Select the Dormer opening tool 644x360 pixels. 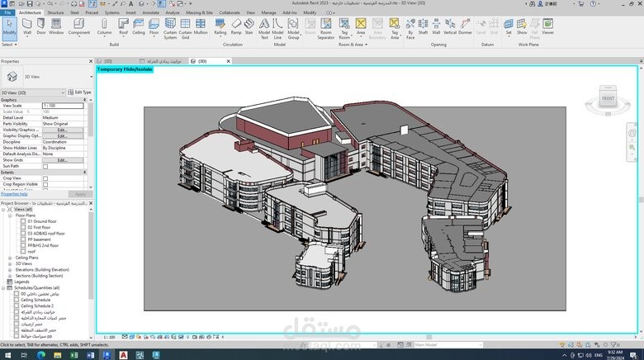click(465, 26)
